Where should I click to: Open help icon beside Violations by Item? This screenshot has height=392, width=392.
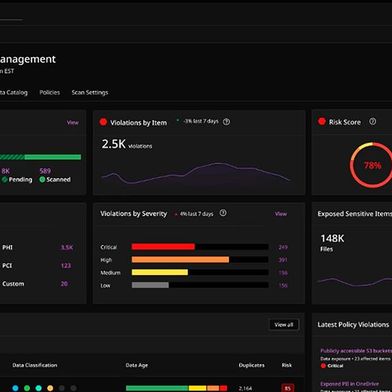click(x=226, y=122)
